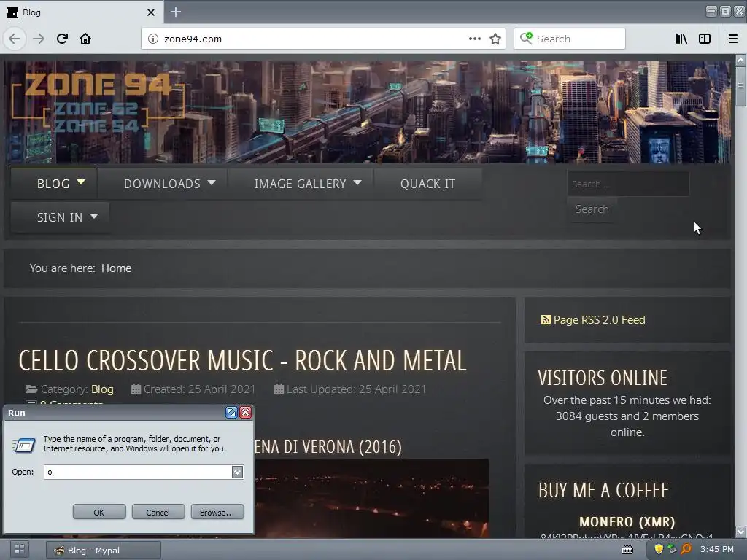Click OK in the Run dialog
The image size is (747, 560).
[99, 513]
